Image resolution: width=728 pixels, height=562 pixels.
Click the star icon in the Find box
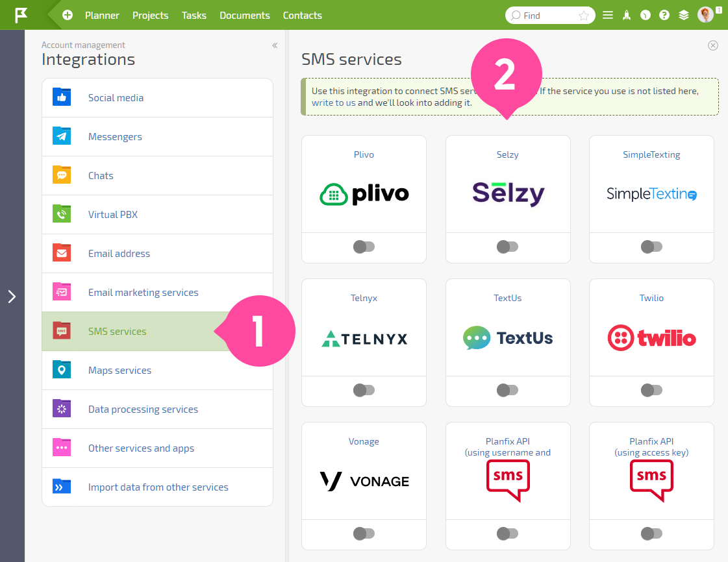pos(584,16)
